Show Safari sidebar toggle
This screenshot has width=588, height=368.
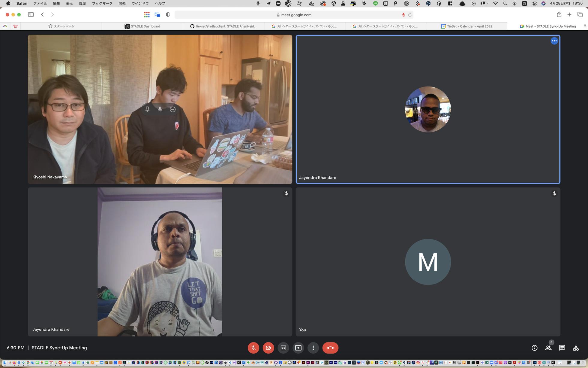31,15
